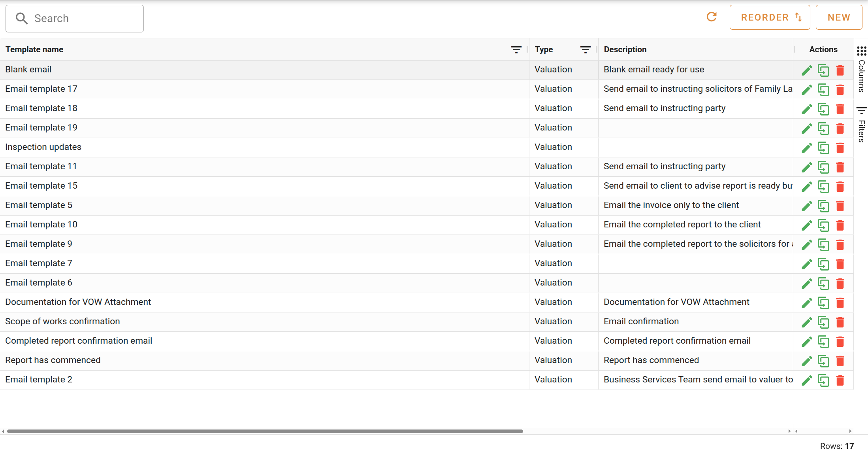Select the Scope of works confirmation name
Viewport: 868px width, 456px height.
tap(62, 322)
